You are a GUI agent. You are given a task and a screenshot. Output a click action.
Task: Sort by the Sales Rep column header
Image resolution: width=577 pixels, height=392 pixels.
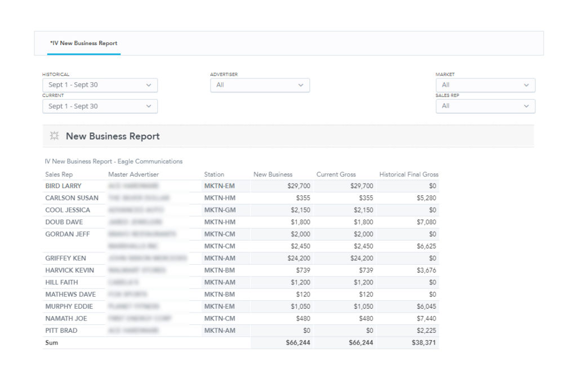pyautogui.click(x=59, y=174)
